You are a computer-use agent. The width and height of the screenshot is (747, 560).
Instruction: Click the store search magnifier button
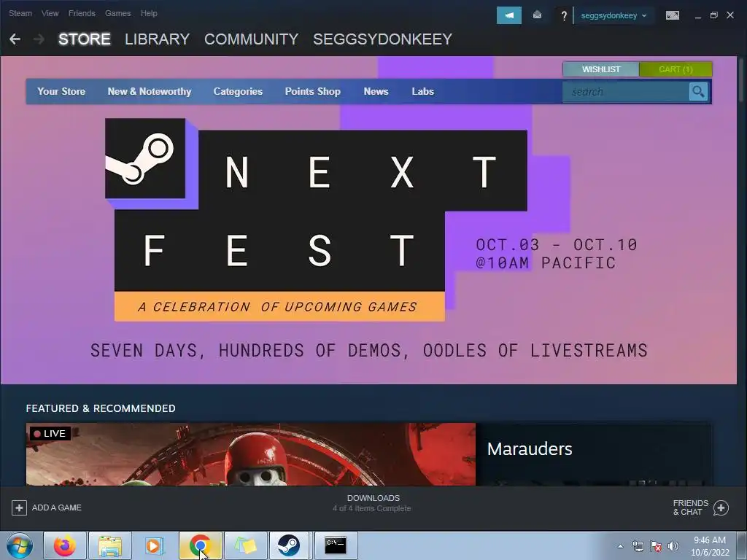(x=698, y=91)
